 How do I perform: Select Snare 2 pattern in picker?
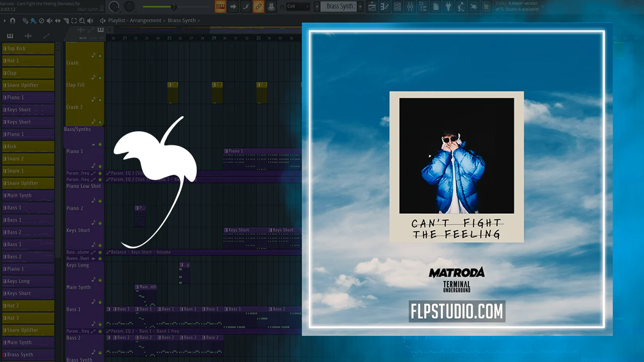tap(28, 158)
